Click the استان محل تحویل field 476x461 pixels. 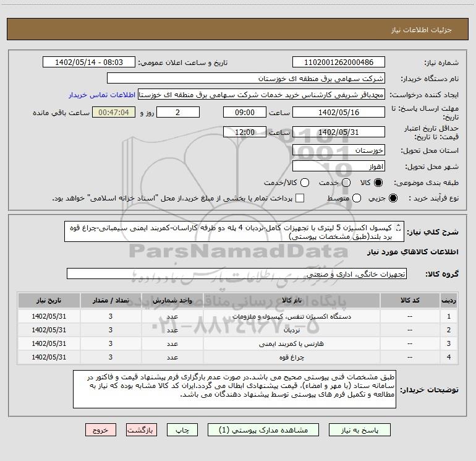point(338,150)
